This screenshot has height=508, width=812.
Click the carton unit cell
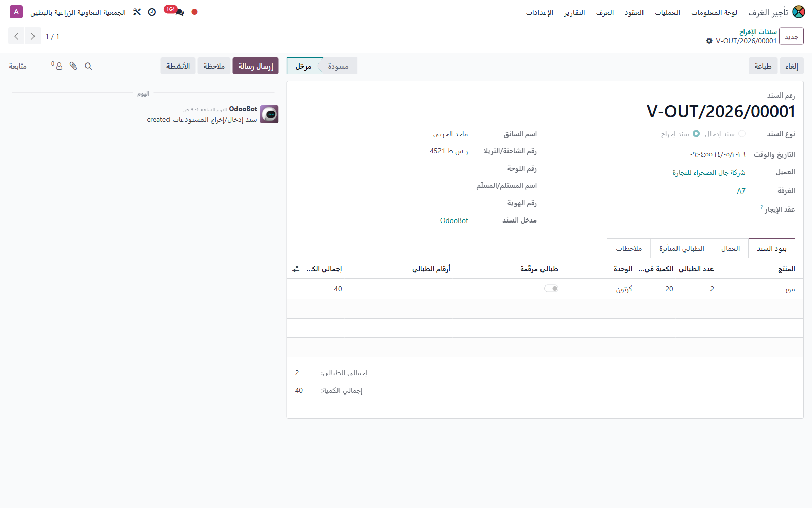(x=624, y=289)
